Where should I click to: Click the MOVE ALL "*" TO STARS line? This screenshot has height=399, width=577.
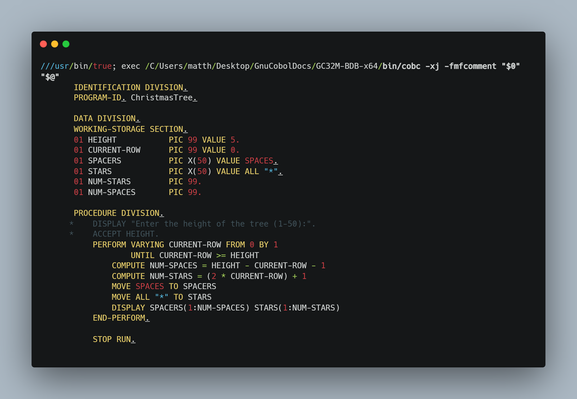point(162,297)
